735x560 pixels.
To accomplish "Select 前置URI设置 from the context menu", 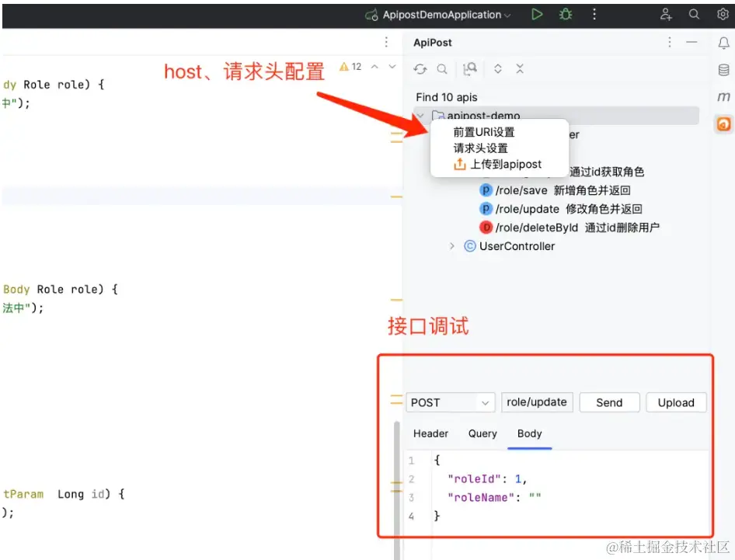I will (x=484, y=132).
